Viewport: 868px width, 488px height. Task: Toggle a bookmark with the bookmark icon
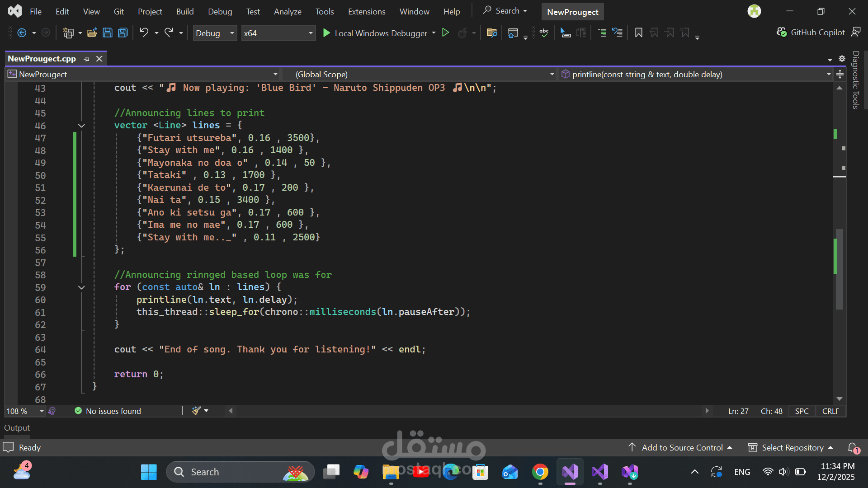point(638,33)
